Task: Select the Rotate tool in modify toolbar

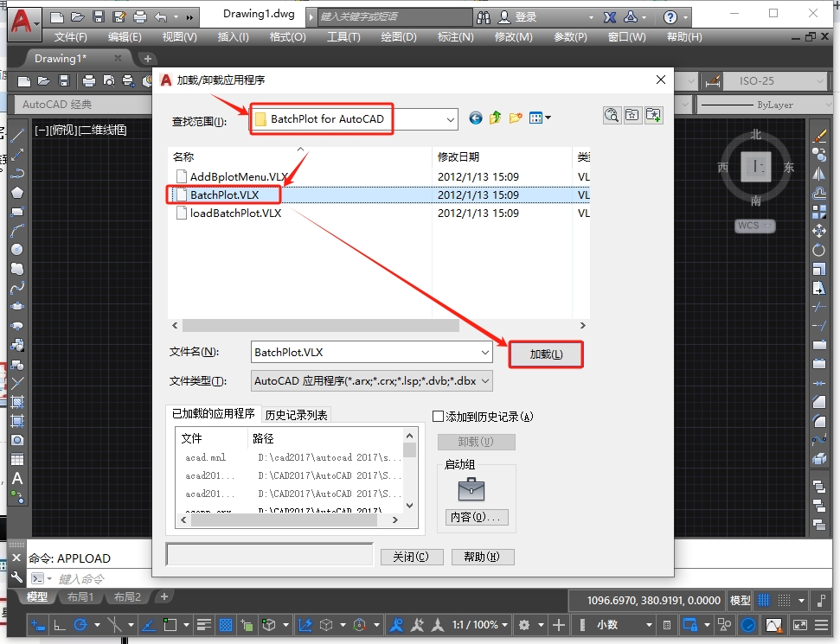Action: tap(819, 250)
